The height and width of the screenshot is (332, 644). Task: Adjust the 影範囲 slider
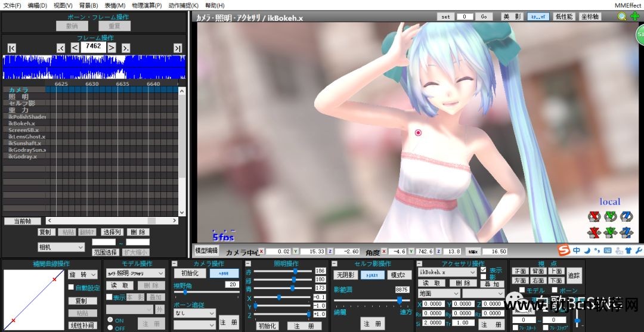point(371,300)
